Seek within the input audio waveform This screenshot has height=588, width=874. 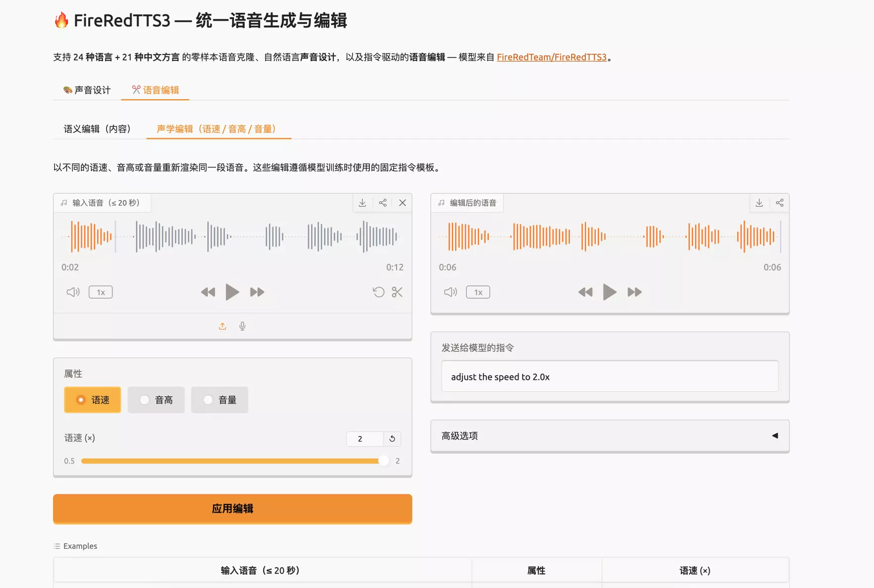(x=233, y=236)
